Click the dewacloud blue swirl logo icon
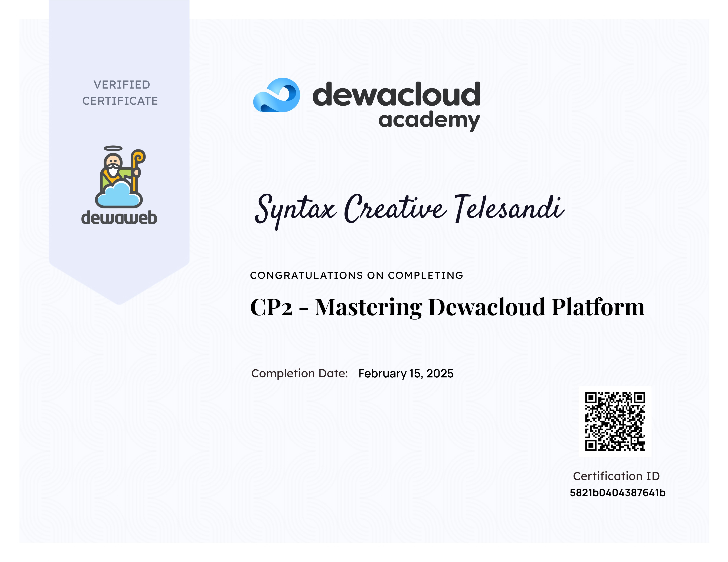This screenshot has width=728, height=562. tap(276, 95)
